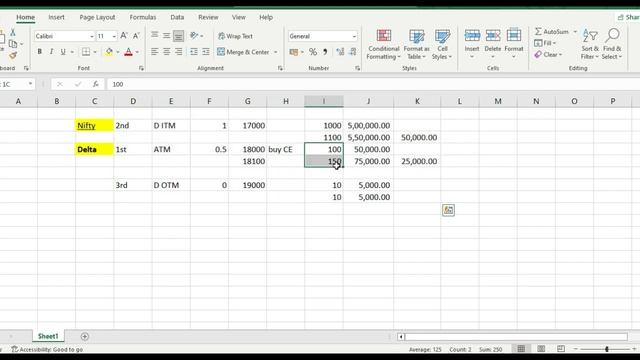Expand AutoSum options arrow
Viewport: 640px width, 360px height.
[x=575, y=31]
